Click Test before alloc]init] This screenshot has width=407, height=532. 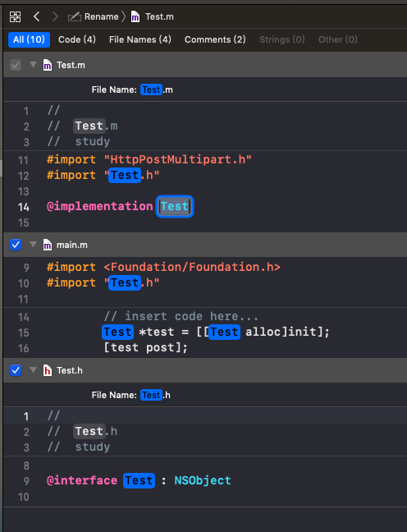(224, 332)
